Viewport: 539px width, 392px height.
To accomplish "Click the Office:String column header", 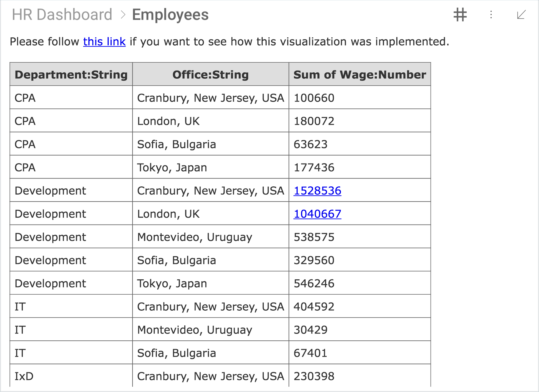I will 211,75.
